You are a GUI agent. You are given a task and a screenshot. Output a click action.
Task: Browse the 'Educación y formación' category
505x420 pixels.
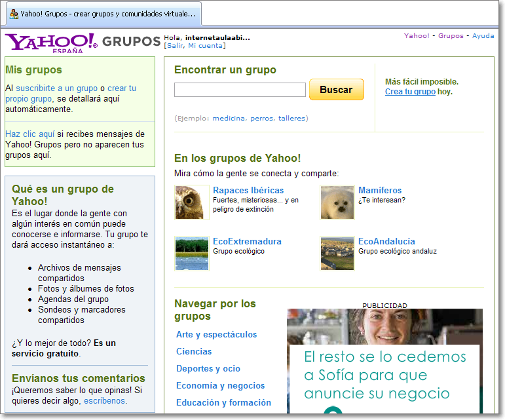click(223, 403)
